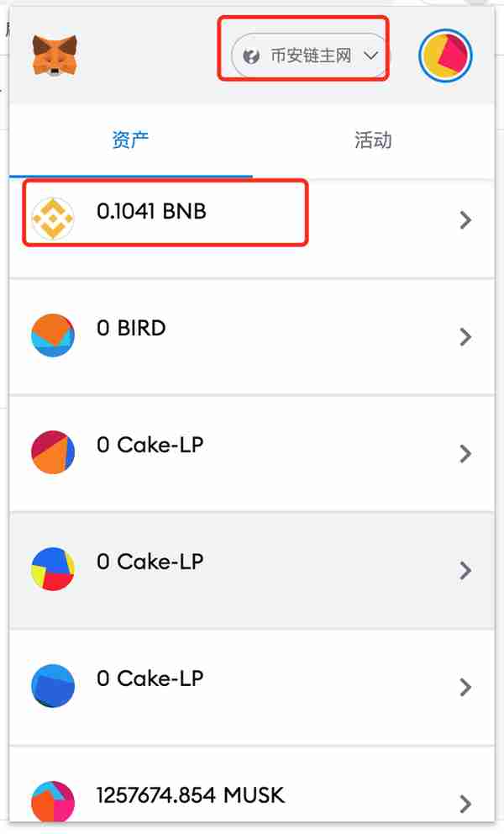This screenshot has width=504, height=834.
Task: Select the 1257674.854 MUSK balance text
Action: (x=191, y=795)
